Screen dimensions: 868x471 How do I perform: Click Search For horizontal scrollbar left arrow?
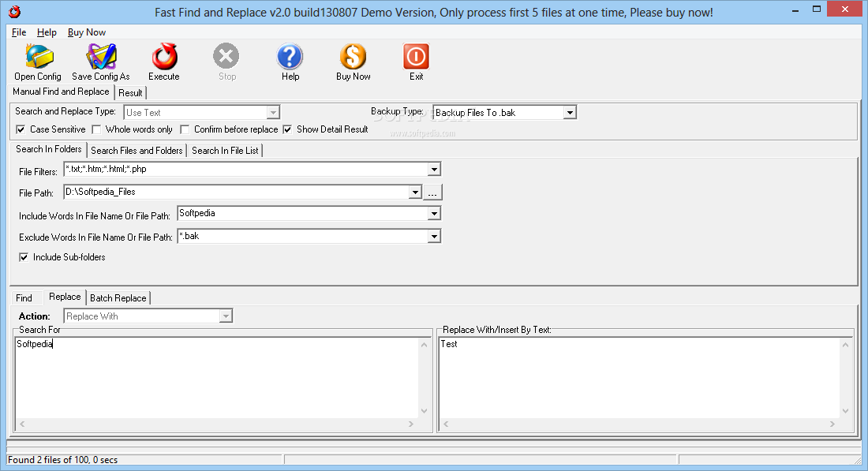(x=22, y=424)
